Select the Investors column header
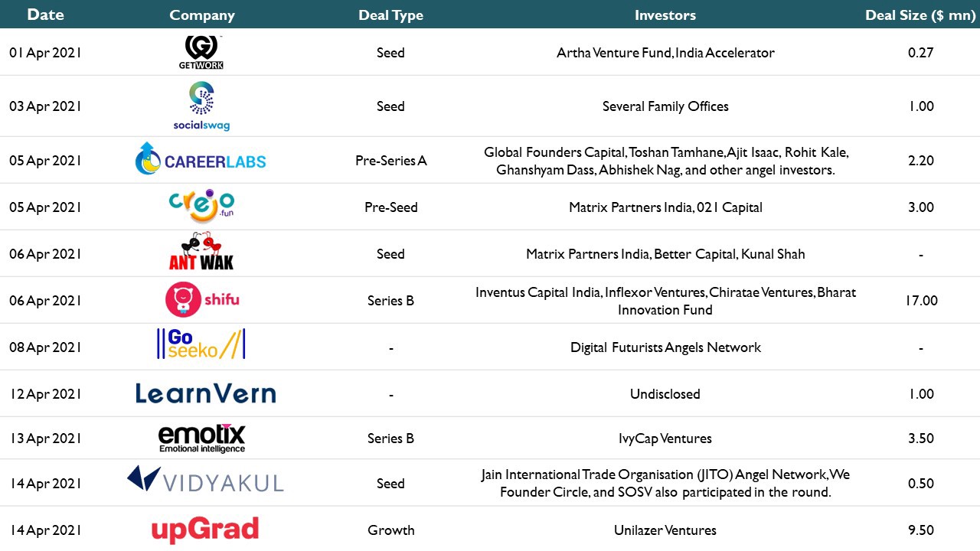Screen dimensions: 980x551 click(665, 15)
